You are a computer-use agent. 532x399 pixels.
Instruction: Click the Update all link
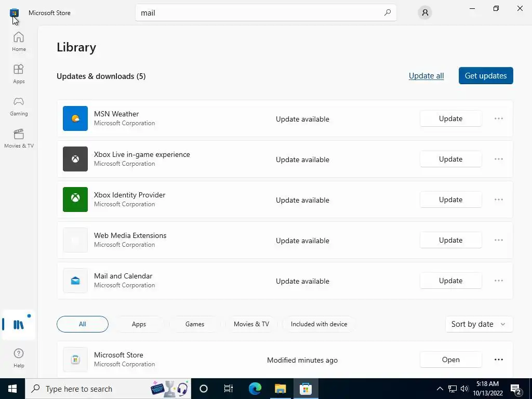(426, 76)
